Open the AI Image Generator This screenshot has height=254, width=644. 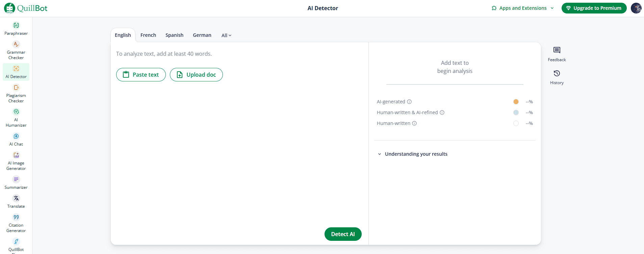pyautogui.click(x=16, y=161)
